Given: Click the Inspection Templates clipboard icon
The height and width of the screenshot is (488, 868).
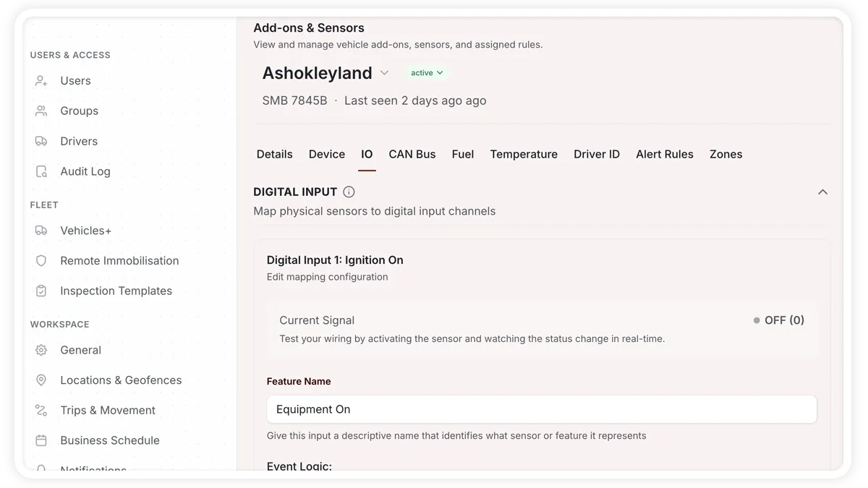Looking at the screenshot, I should (41, 291).
